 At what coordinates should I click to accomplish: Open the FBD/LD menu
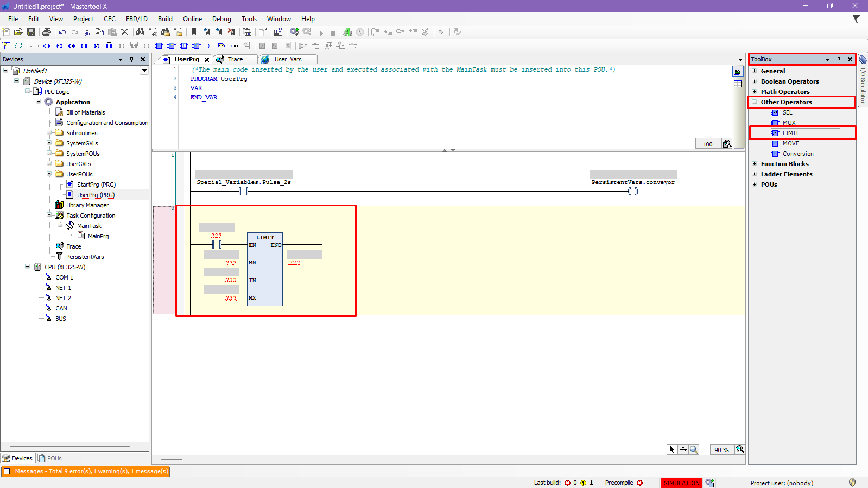(136, 19)
